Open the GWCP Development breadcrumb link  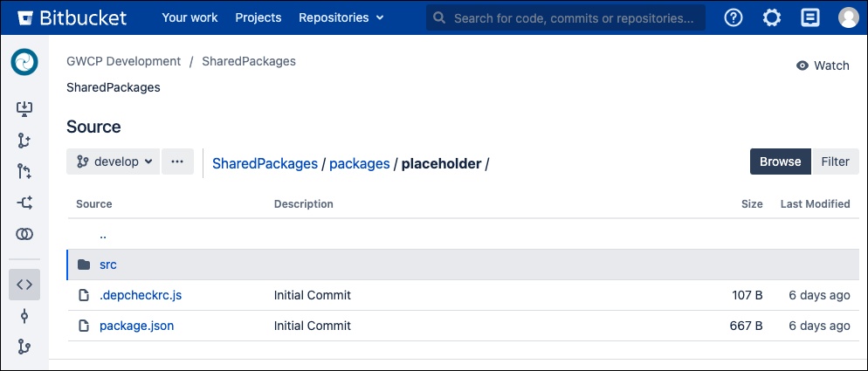pyautogui.click(x=123, y=61)
